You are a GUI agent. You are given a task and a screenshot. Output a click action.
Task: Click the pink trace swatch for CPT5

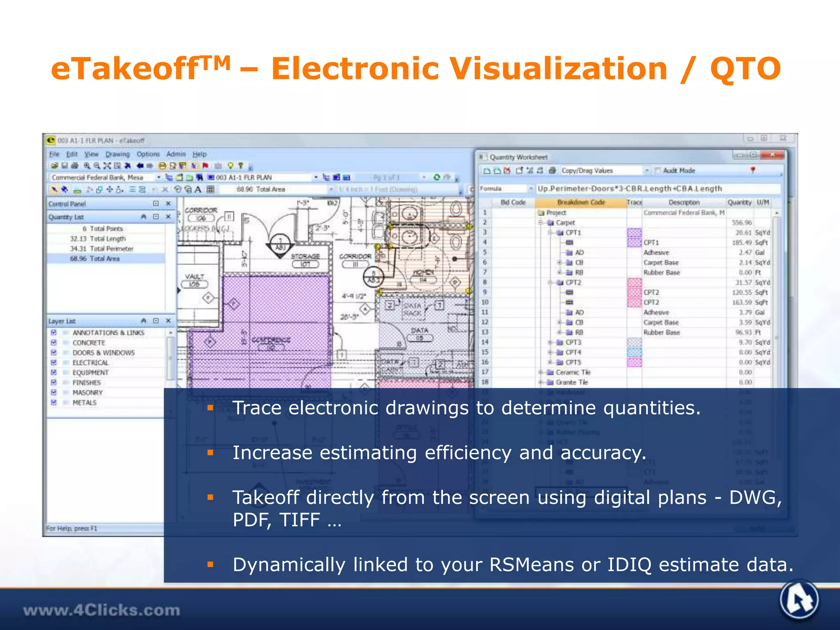pyautogui.click(x=634, y=362)
